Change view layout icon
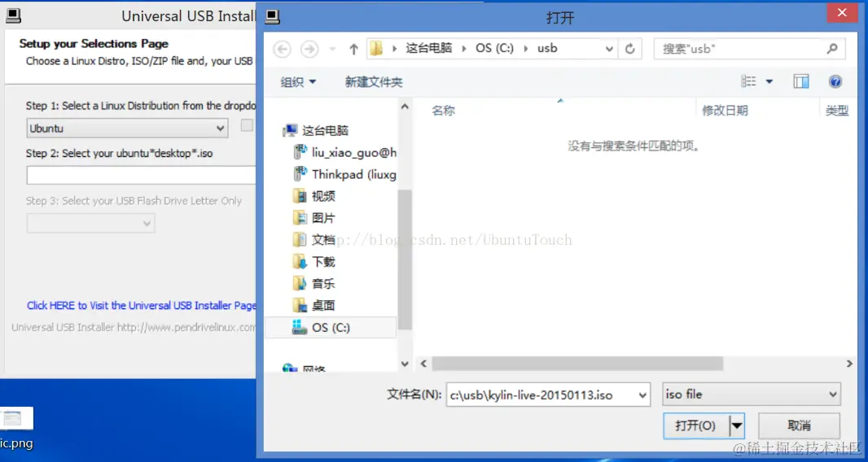868x462 pixels. pyautogui.click(x=748, y=81)
